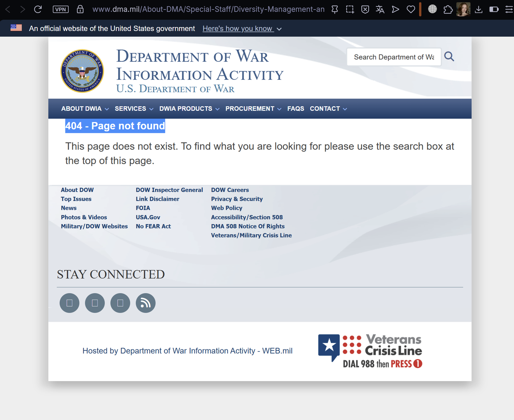The image size is (514, 420).
Task: Open the News footer link
Action: 69,208
